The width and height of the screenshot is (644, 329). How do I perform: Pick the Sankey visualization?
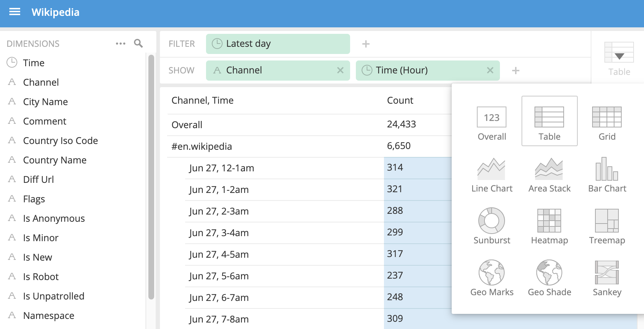(607, 279)
